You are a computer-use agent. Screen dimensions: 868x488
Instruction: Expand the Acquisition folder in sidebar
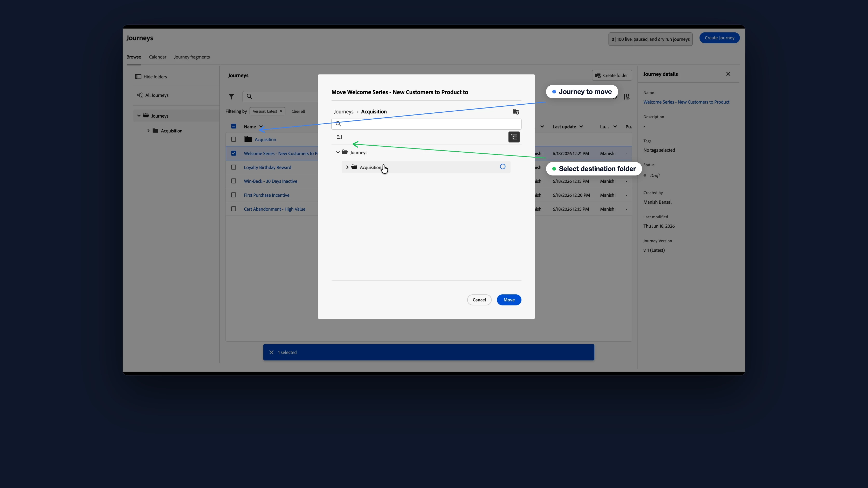click(148, 131)
